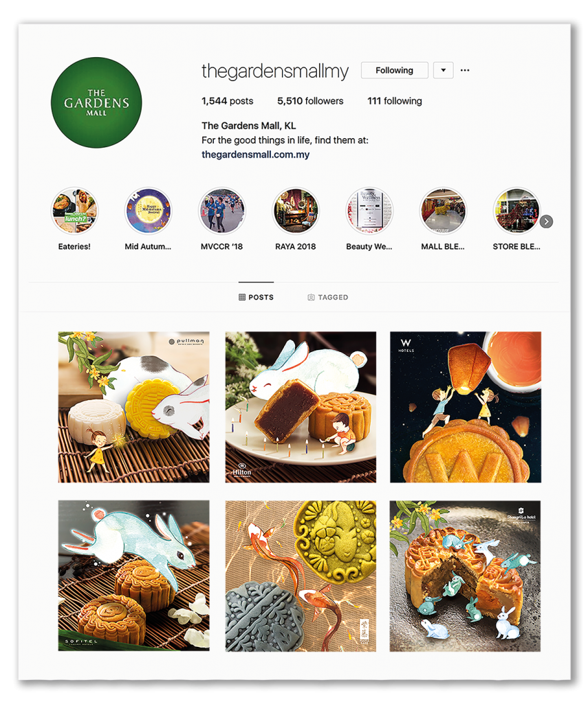Open thegardensmall.com.my website link
The image size is (588, 704).
pyautogui.click(x=256, y=155)
